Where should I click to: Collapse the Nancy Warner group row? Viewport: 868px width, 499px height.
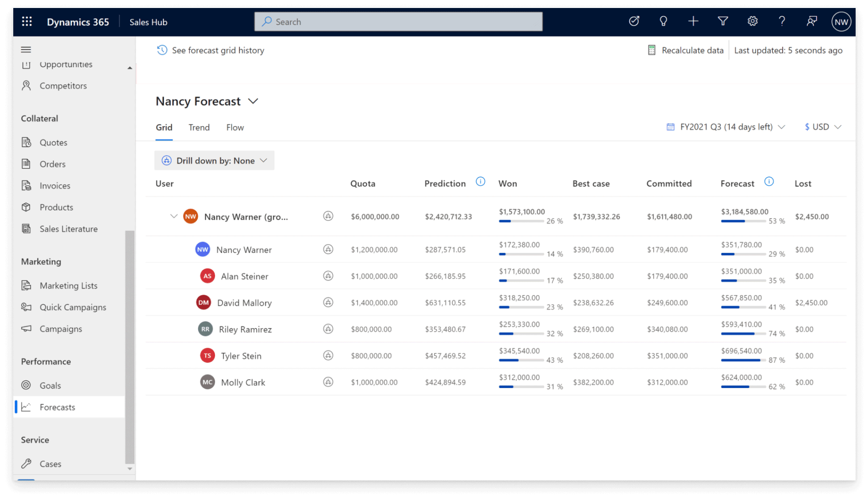(x=173, y=216)
